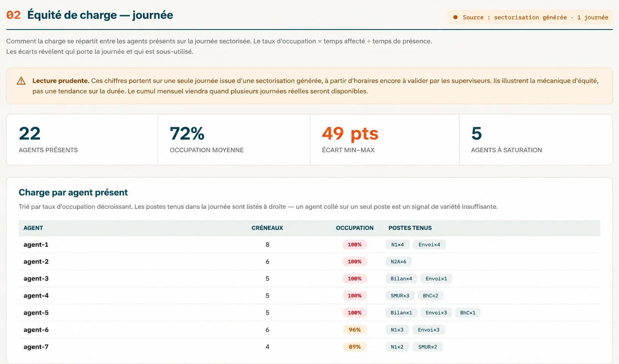Click the BhC×1 tag for agent-5

[468, 313]
